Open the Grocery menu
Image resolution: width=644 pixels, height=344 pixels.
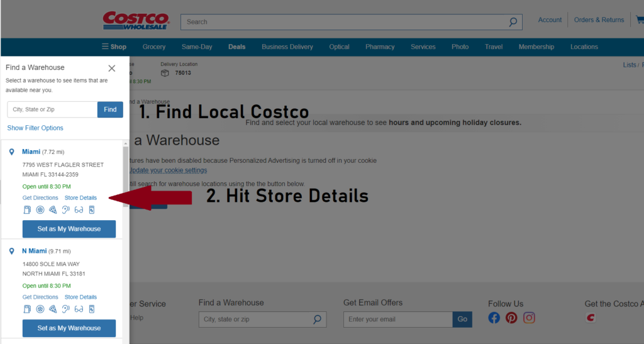click(154, 47)
